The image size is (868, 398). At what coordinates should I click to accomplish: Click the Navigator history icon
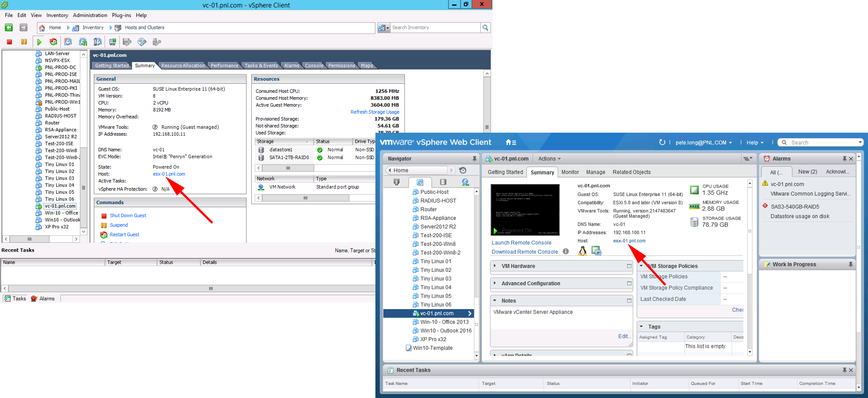coord(463,170)
